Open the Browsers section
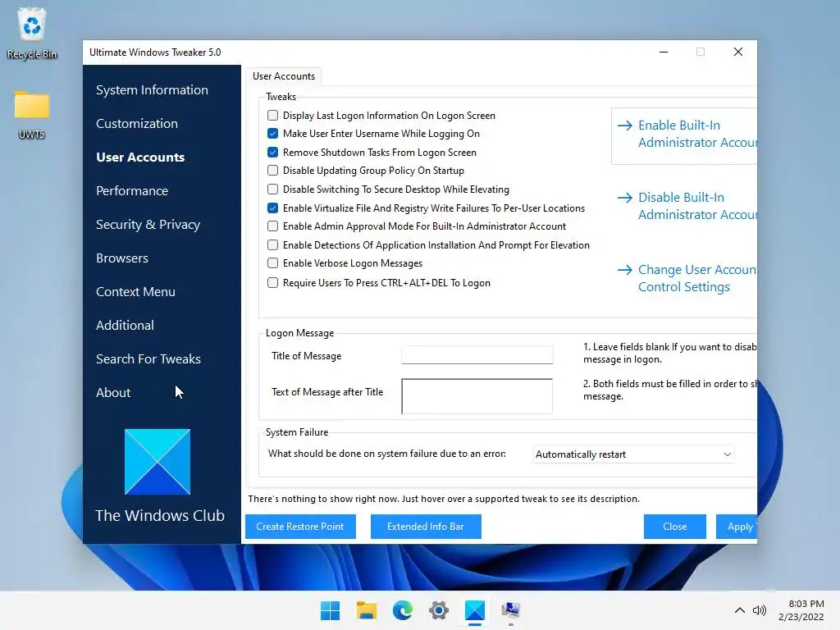 [x=122, y=258]
